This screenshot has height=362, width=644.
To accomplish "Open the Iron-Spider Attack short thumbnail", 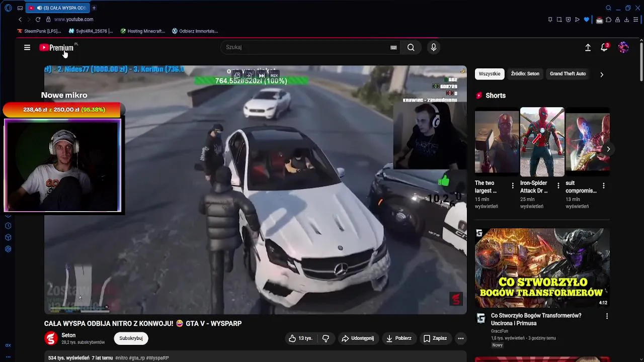I will (542, 142).
